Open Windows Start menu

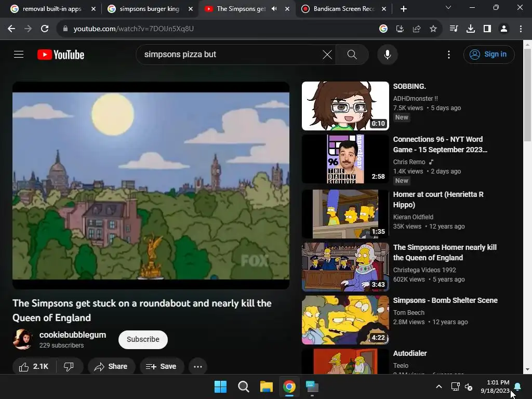220,387
